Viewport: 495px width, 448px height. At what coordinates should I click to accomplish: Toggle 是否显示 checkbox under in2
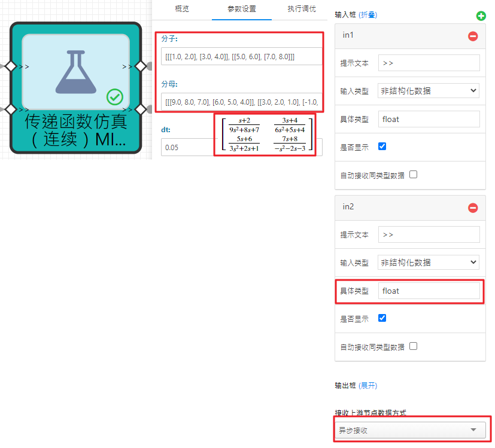click(x=382, y=318)
